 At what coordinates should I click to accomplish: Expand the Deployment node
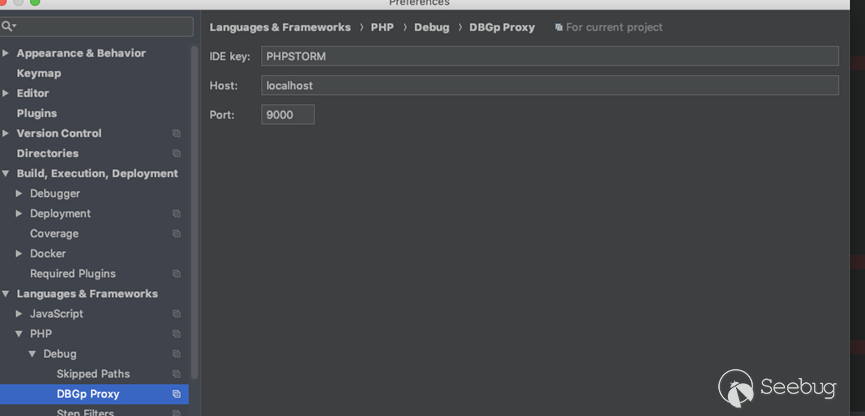pos(19,214)
